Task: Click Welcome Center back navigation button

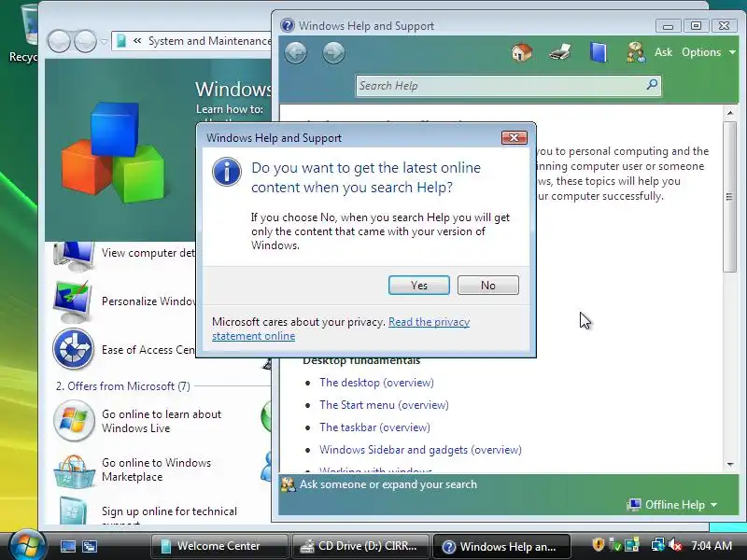Action: (x=59, y=41)
